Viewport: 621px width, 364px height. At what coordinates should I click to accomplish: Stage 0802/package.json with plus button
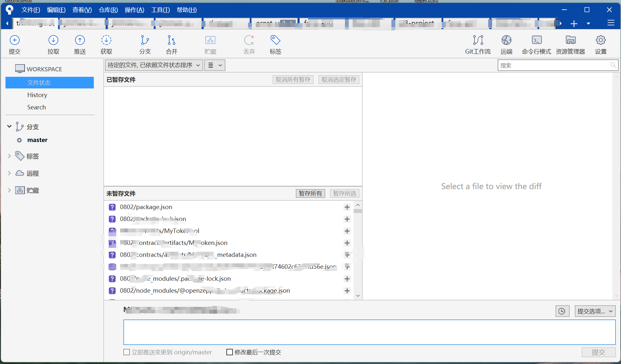click(x=347, y=207)
